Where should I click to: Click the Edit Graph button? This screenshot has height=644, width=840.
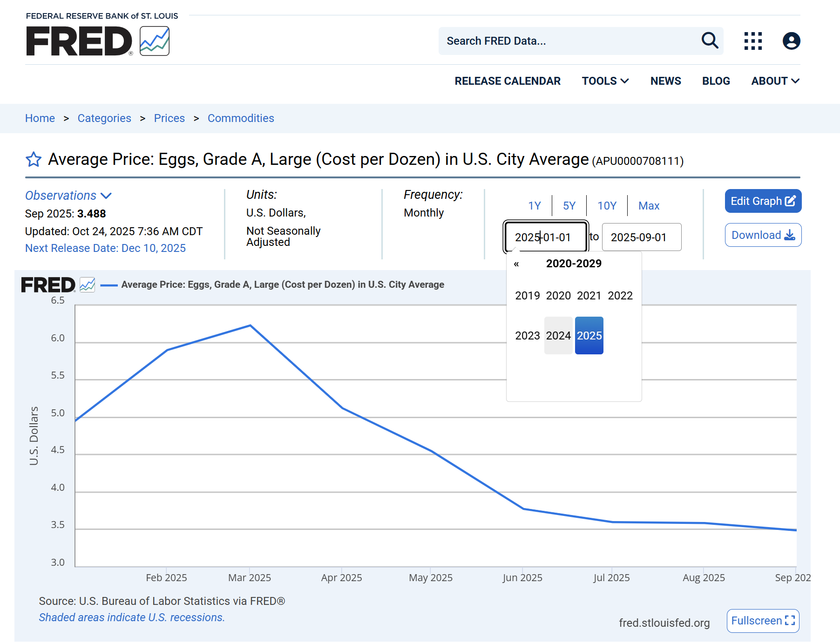pos(763,201)
